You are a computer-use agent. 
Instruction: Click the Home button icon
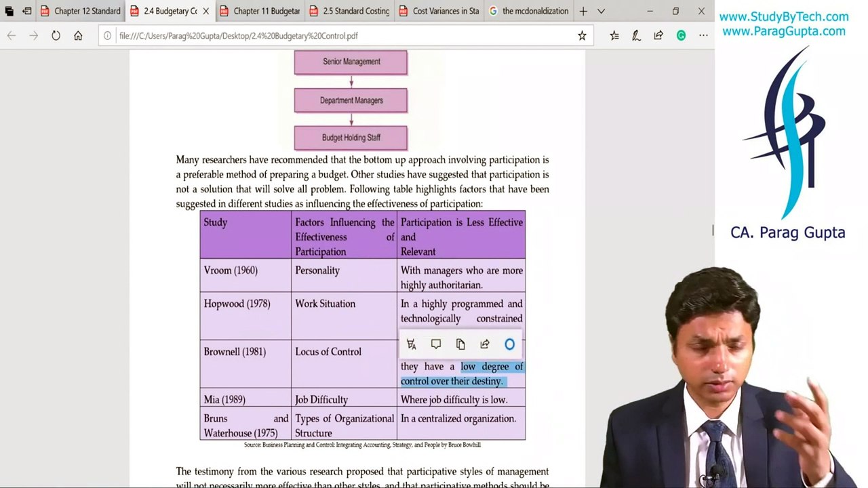(x=78, y=36)
